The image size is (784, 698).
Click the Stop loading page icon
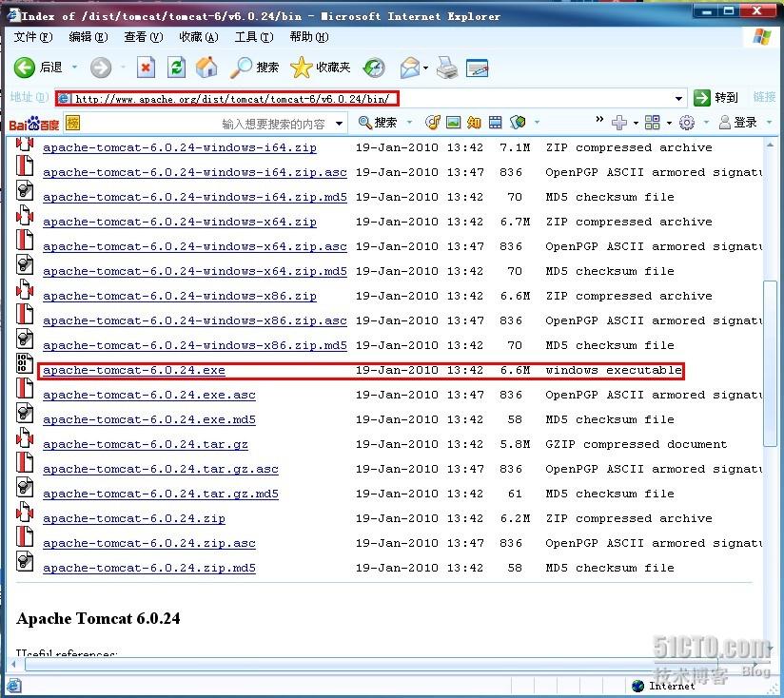(146, 68)
